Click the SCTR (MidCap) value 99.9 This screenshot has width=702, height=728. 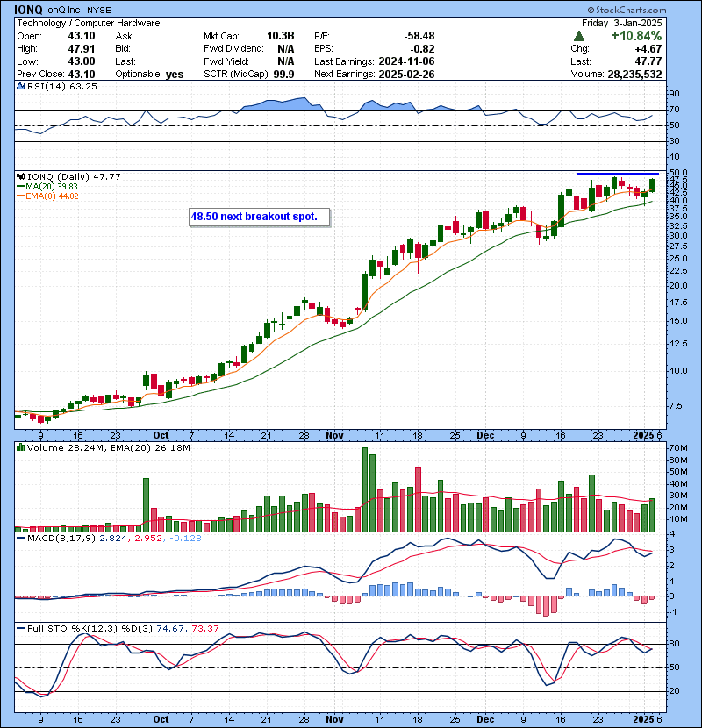(283, 75)
